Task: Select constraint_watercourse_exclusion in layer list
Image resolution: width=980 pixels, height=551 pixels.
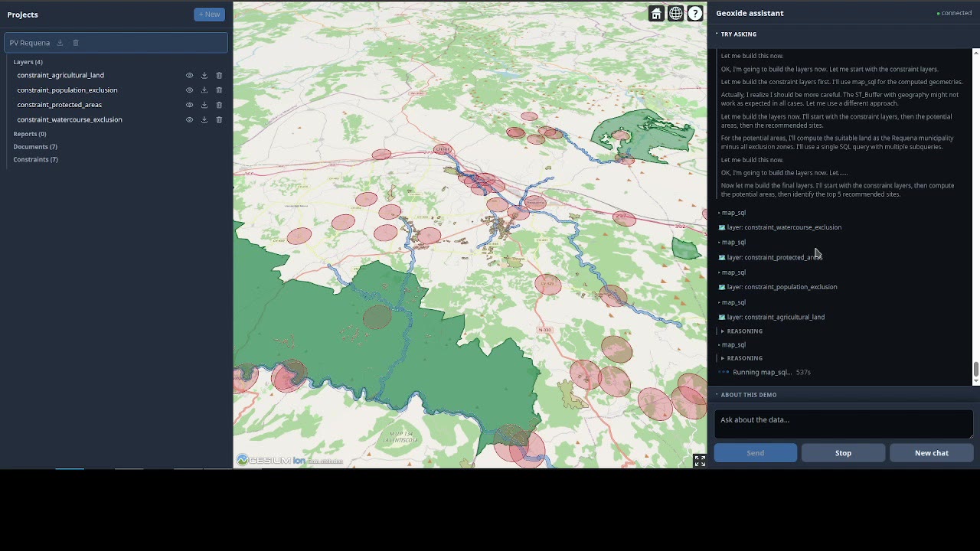Action: [70, 120]
